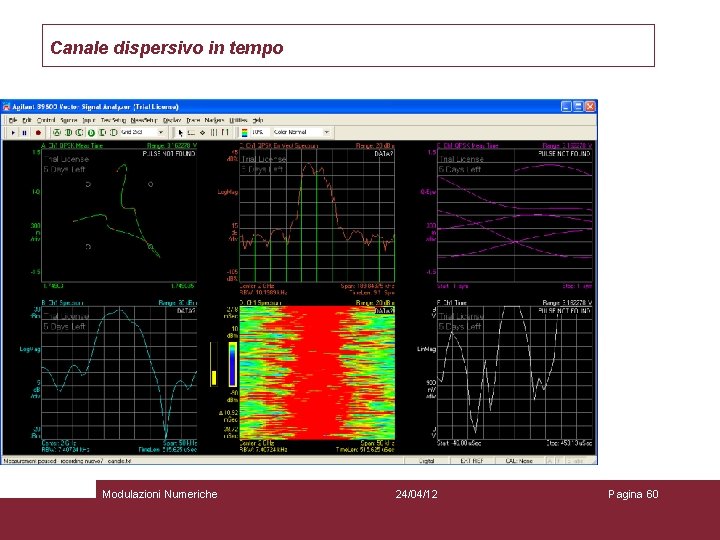Click the red spectrogram display
Image resolution: width=720 pixels, height=540 pixels.
pyautogui.click(x=317, y=372)
